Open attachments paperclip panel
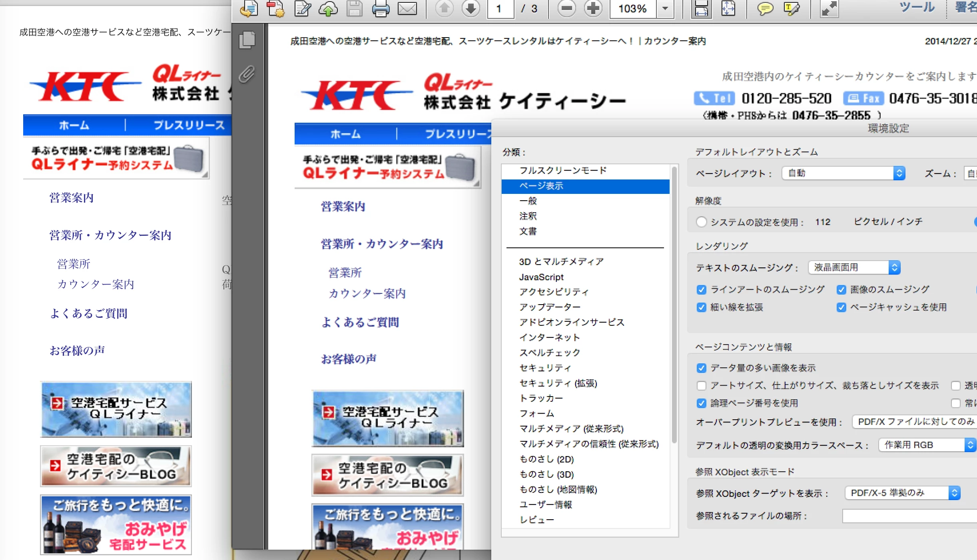The width and height of the screenshot is (977, 560). point(247,74)
